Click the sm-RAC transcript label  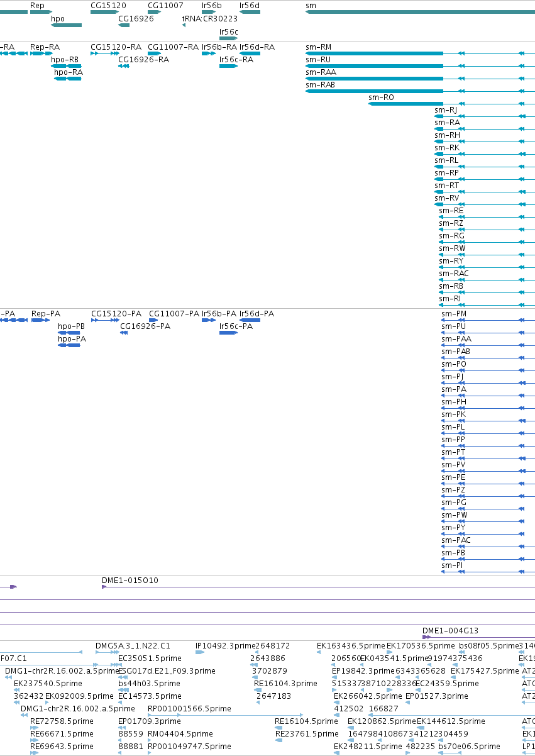pyautogui.click(x=454, y=274)
